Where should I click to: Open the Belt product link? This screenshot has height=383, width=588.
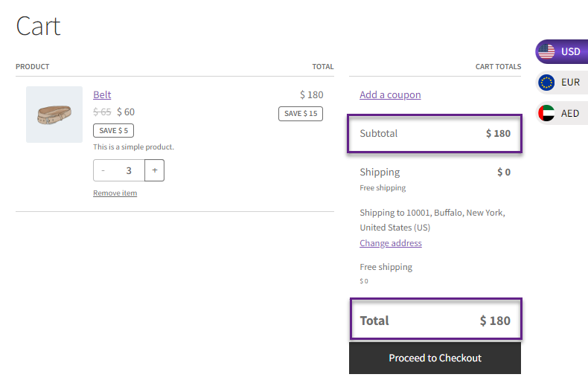pos(102,94)
